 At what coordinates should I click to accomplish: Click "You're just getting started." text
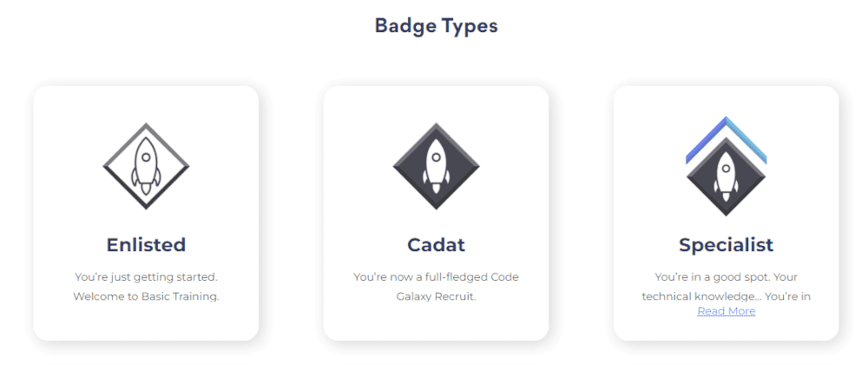tap(146, 276)
